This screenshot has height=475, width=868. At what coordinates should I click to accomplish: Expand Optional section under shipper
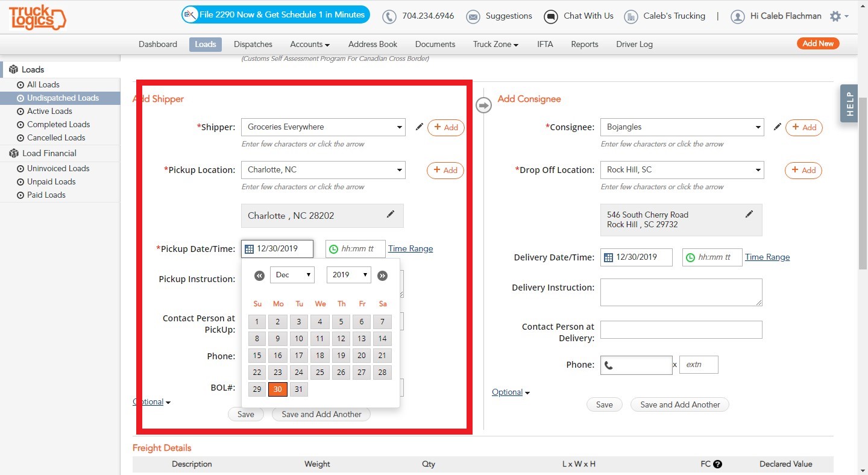pyautogui.click(x=151, y=402)
